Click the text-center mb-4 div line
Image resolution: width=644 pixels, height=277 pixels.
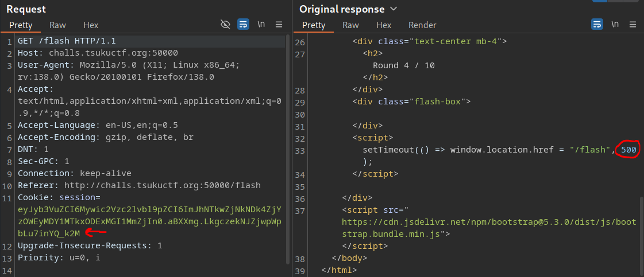point(430,41)
